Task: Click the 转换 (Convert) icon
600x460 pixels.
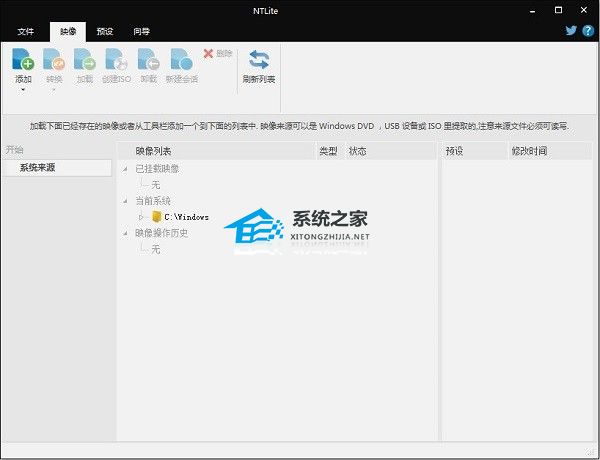Action: click(x=54, y=59)
